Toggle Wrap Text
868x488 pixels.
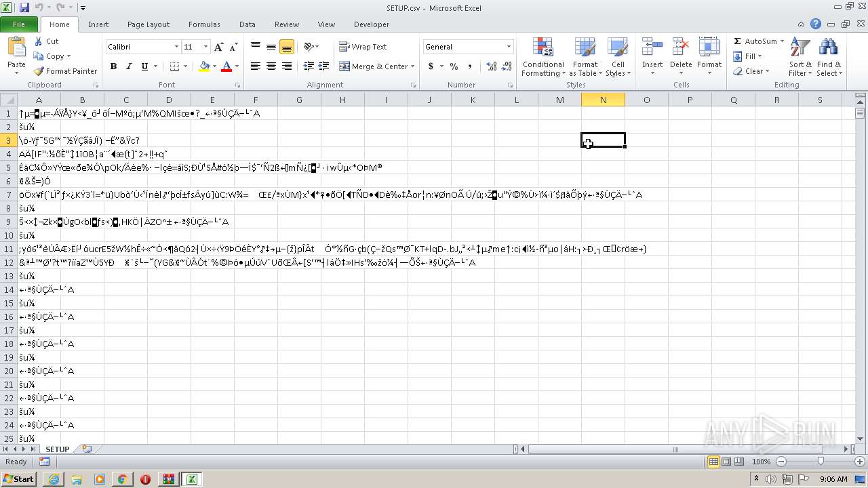tap(363, 47)
